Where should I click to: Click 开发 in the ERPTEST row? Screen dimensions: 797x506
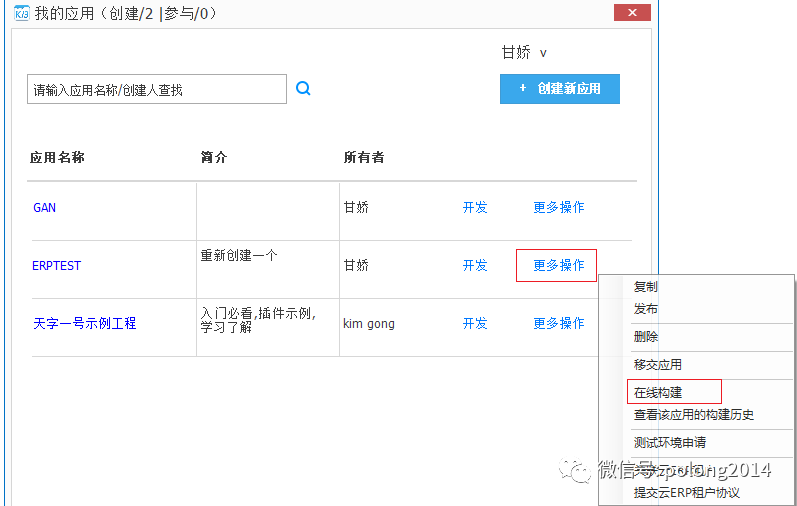point(475,265)
